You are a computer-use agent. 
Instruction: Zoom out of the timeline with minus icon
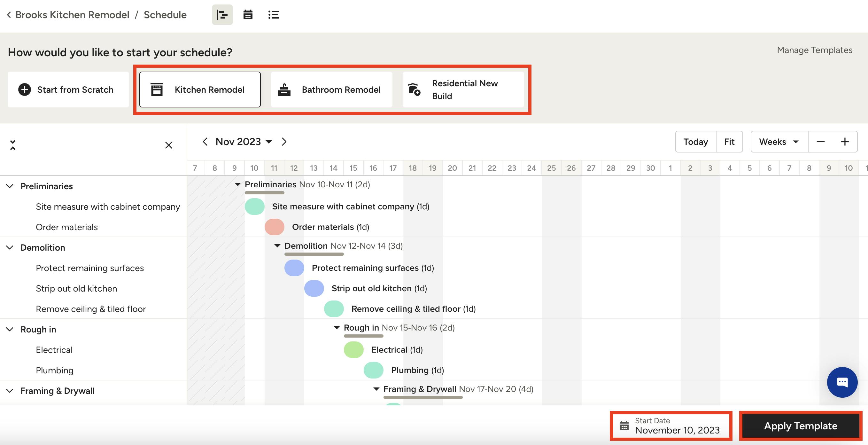click(x=820, y=142)
